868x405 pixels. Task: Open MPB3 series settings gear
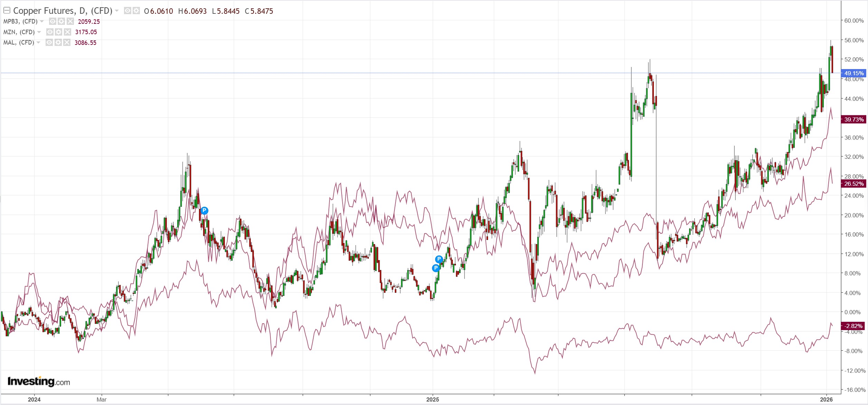(x=61, y=21)
